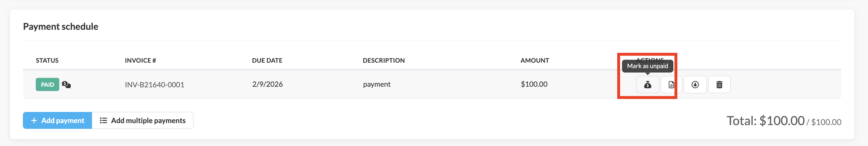868x146 pixels.
Task: Click the green PAID status badge
Action: (x=48, y=85)
